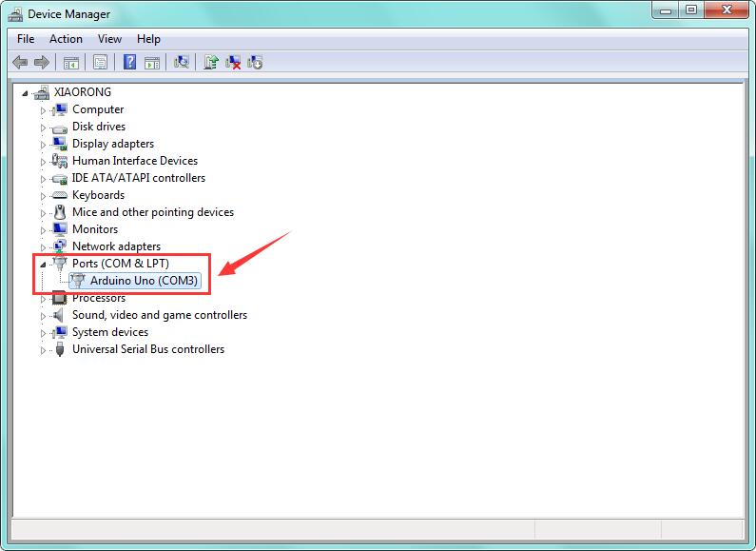Expand the Computer tree node

pyautogui.click(x=43, y=110)
